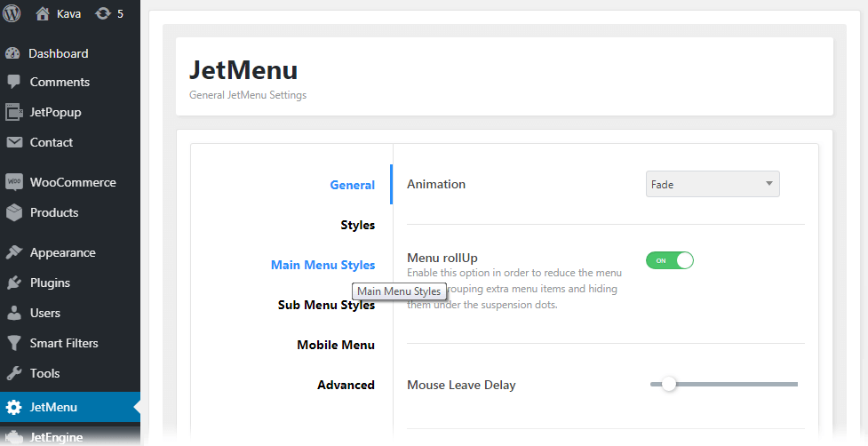Open the Plugins menu label
This screenshot has width=868, height=446.
click(50, 283)
